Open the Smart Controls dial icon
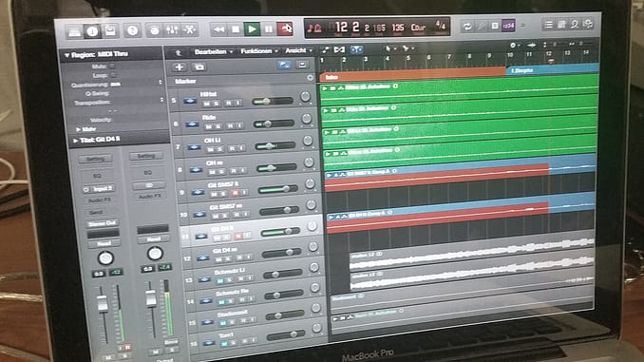Screen dimensions: 644x362 click(155, 30)
